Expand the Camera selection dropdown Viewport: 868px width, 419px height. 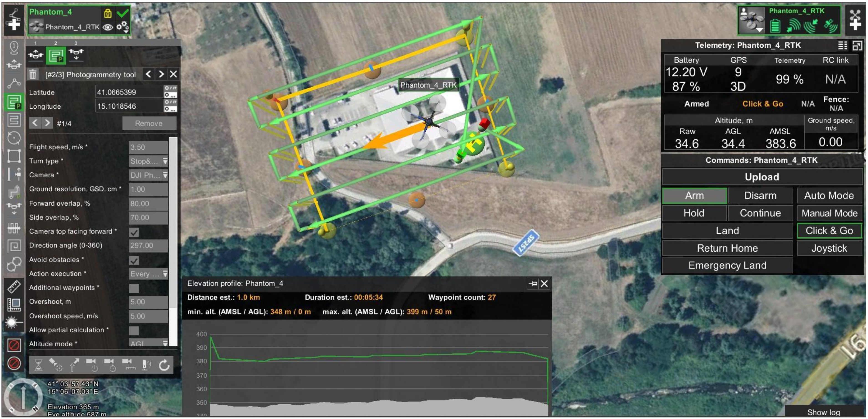(149, 175)
